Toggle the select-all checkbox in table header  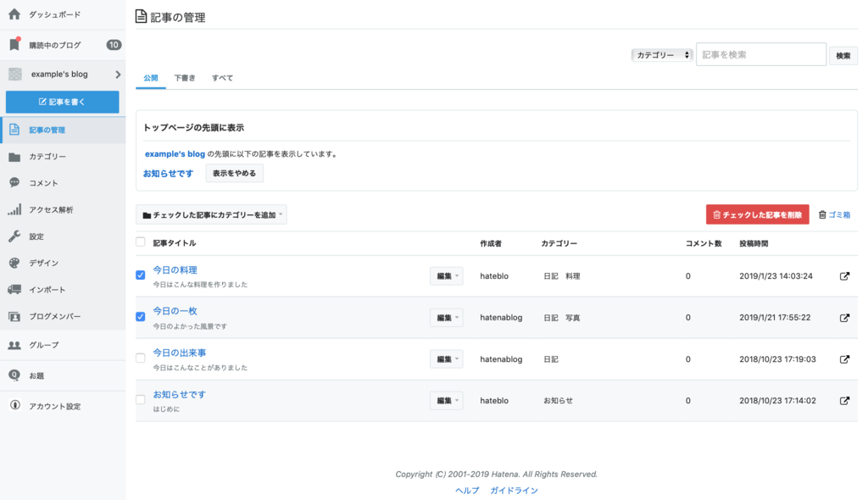(x=141, y=242)
